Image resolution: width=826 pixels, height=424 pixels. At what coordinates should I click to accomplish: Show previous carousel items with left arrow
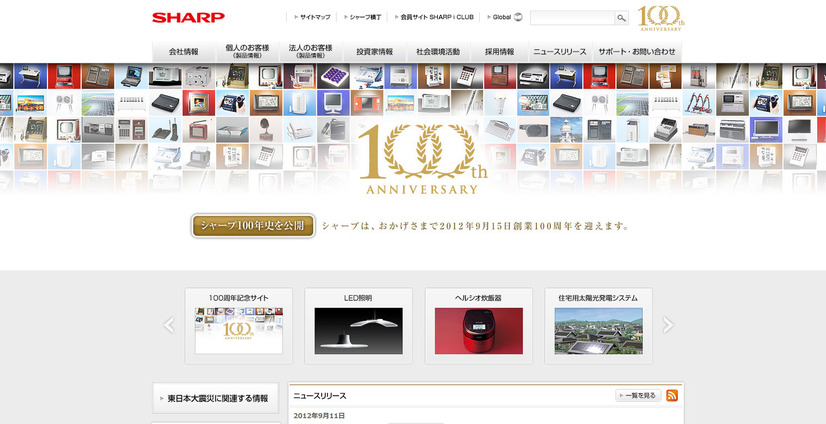(169, 325)
